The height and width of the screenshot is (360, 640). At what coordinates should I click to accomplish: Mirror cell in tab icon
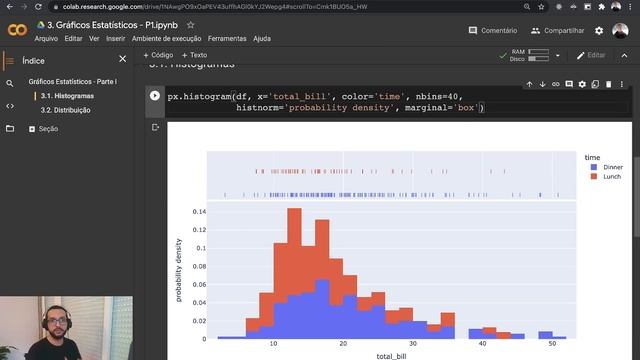595,84
